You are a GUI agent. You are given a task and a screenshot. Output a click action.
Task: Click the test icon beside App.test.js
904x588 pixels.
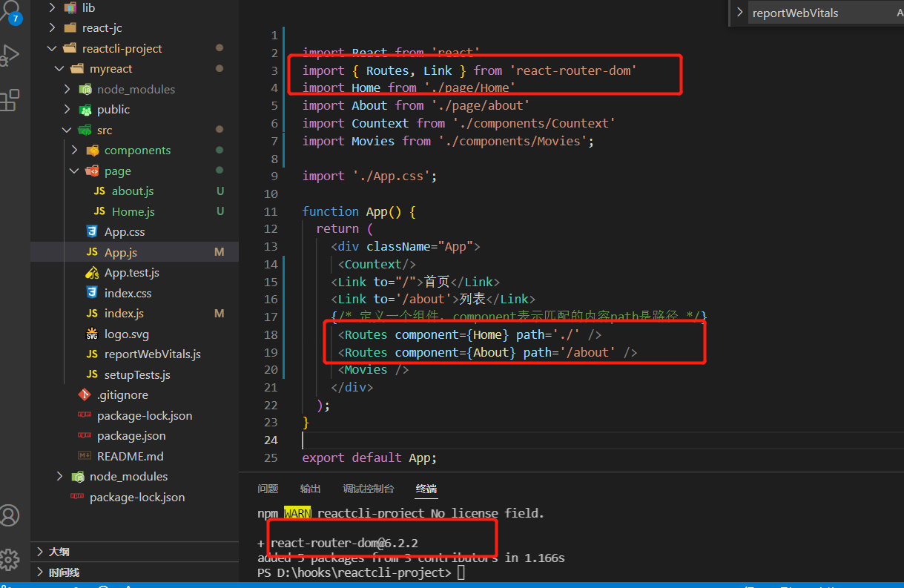click(92, 273)
